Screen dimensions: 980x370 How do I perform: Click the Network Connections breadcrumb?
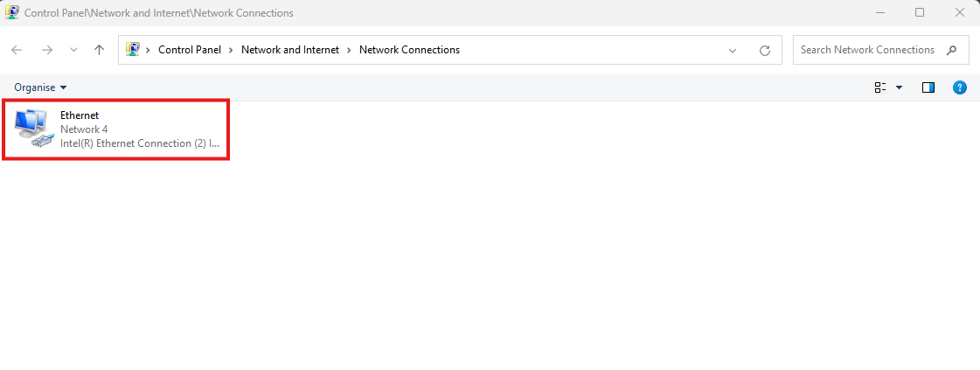[409, 50]
